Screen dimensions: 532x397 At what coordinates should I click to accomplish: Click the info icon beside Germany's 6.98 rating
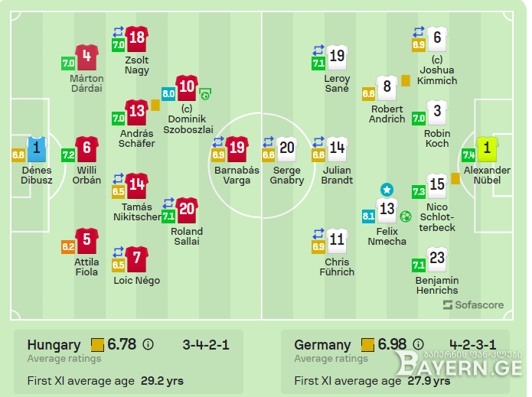pos(419,344)
